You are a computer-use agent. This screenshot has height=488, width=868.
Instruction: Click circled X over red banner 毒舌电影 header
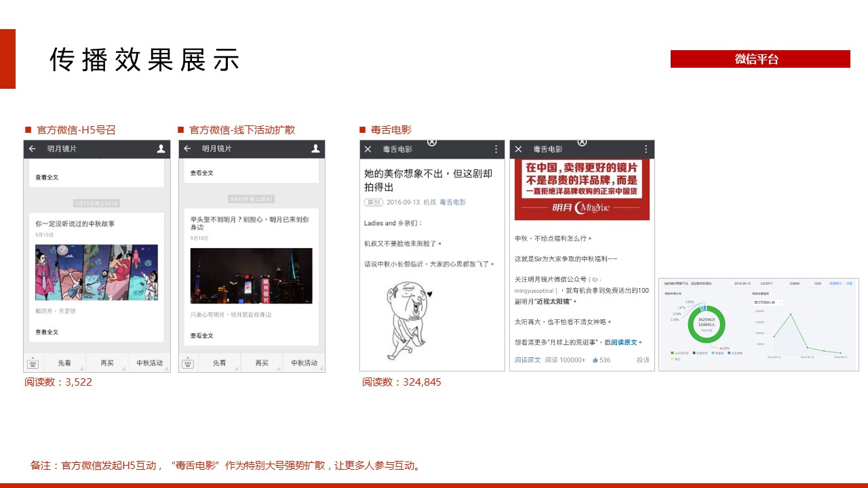582,142
